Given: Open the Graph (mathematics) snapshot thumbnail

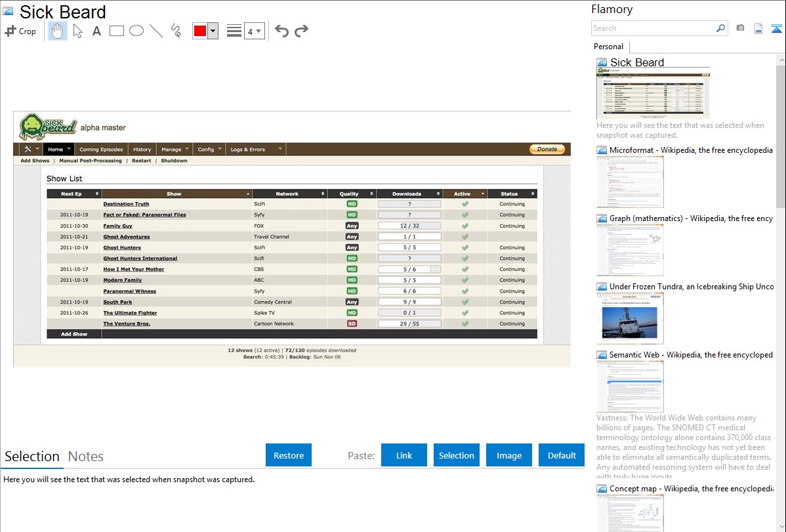Looking at the screenshot, I should 630,250.
